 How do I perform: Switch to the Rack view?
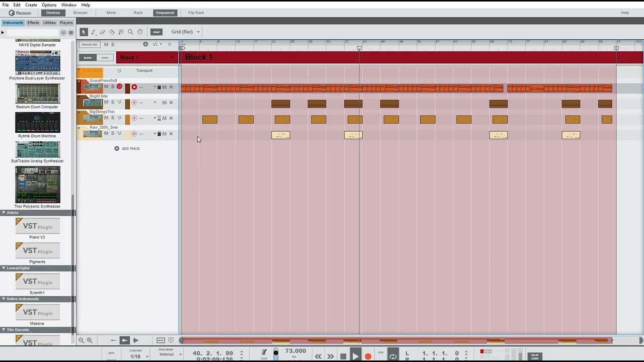[138, 13]
